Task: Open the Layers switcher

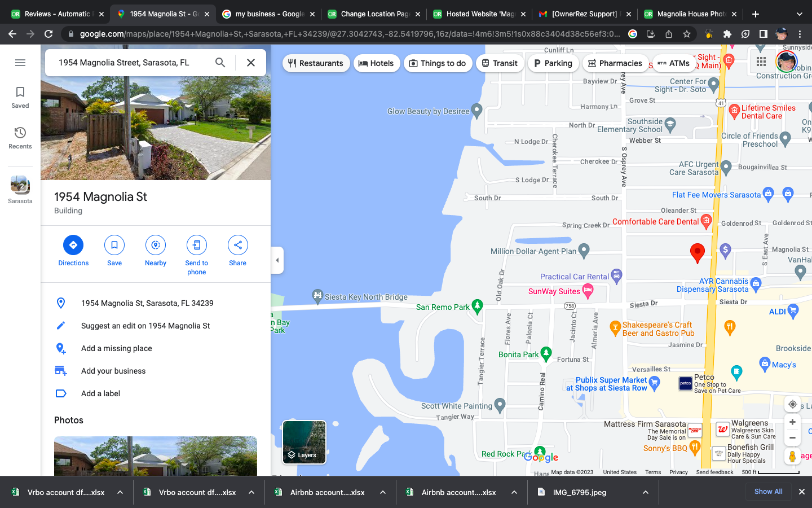Action: point(304,442)
